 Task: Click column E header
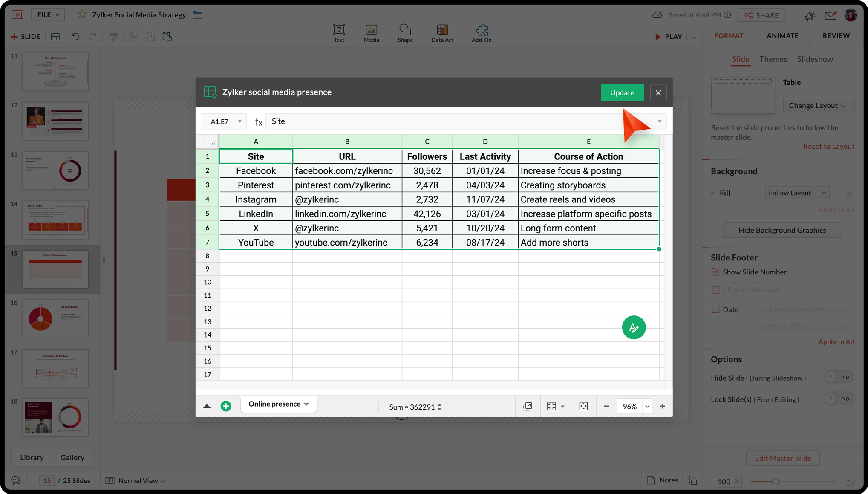[x=588, y=142]
